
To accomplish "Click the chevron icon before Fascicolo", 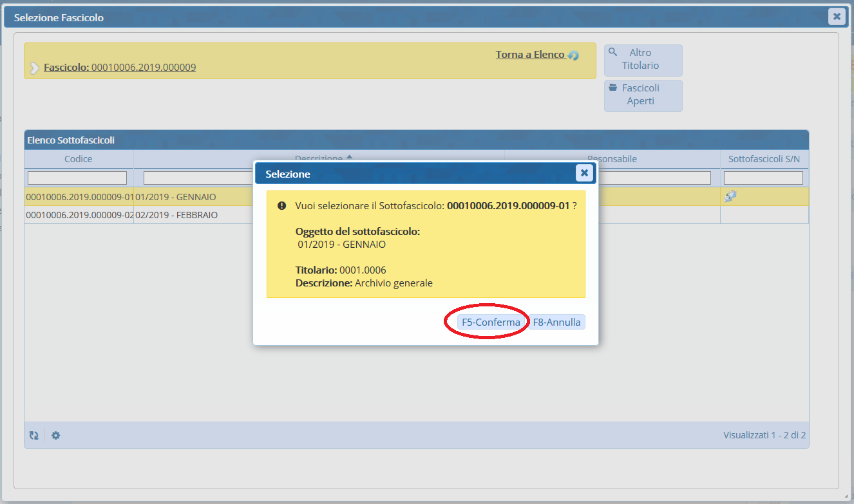I will (34, 68).
